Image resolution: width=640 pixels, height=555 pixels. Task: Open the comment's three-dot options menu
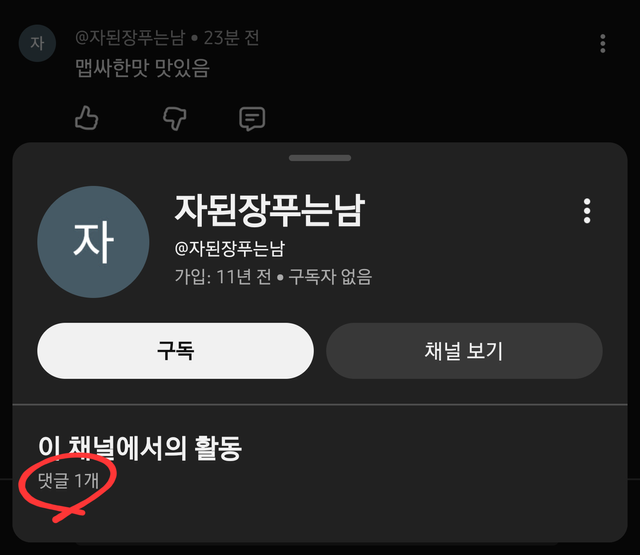click(602, 43)
